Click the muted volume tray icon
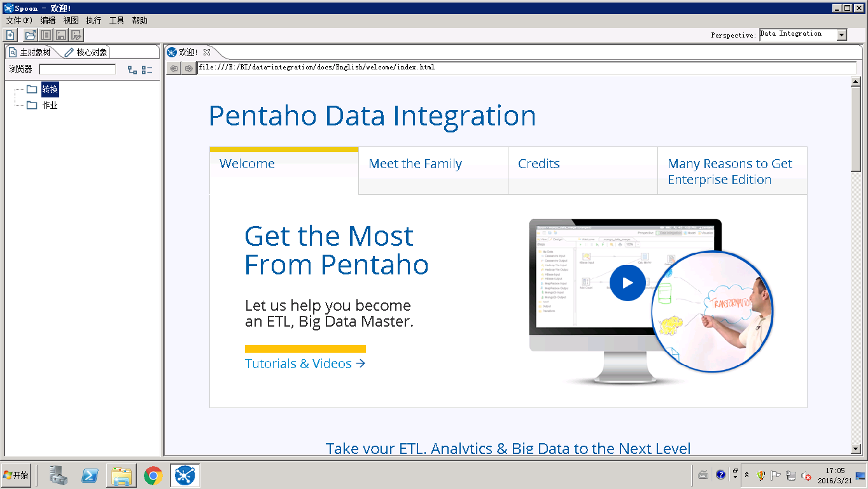 (x=806, y=475)
